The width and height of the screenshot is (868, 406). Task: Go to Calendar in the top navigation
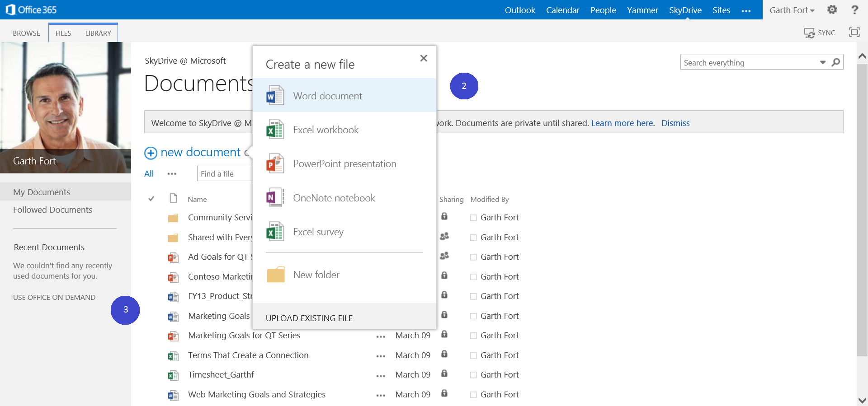pos(562,10)
